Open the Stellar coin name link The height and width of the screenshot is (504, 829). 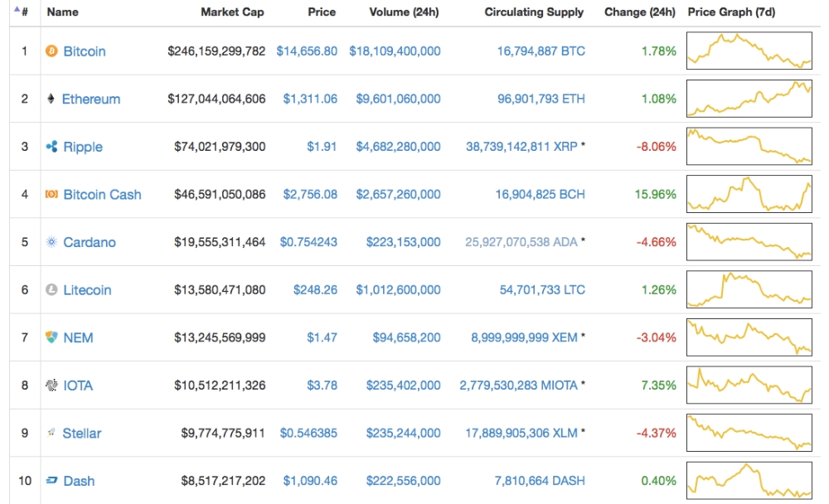pos(82,434)
